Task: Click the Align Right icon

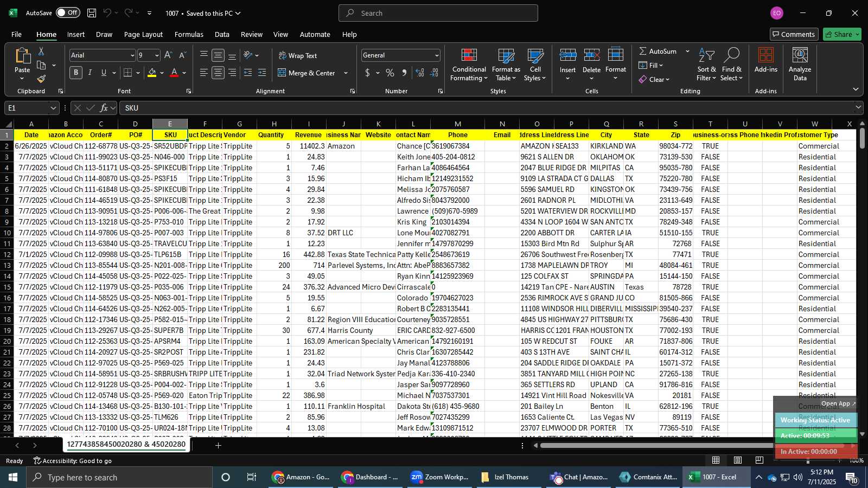Action: point(232,73)
